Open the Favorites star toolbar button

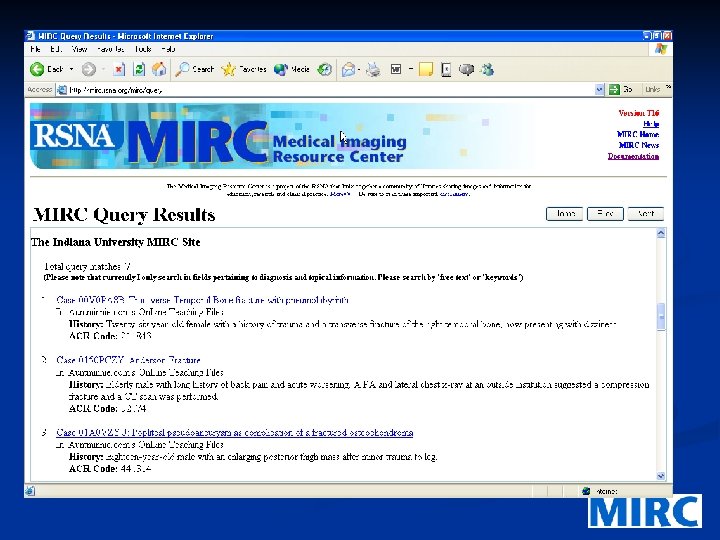click(243, 69)
